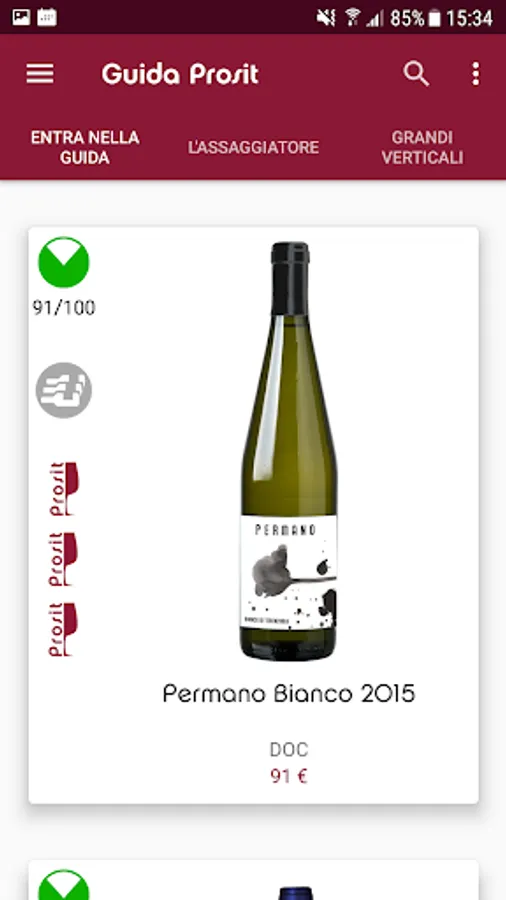The image size is (506, 900).
Task: Select the bottom Prosit glass award icon
Action: tap(64, 629)
